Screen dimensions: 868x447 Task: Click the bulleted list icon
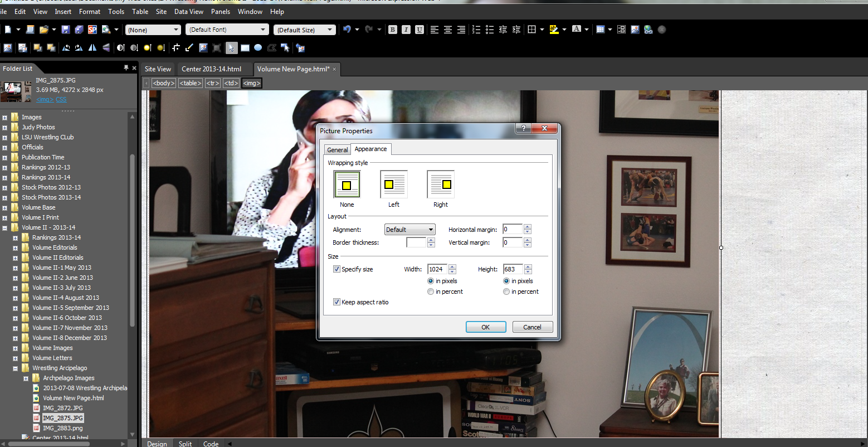pyautogui.click(x=489, y=30)
